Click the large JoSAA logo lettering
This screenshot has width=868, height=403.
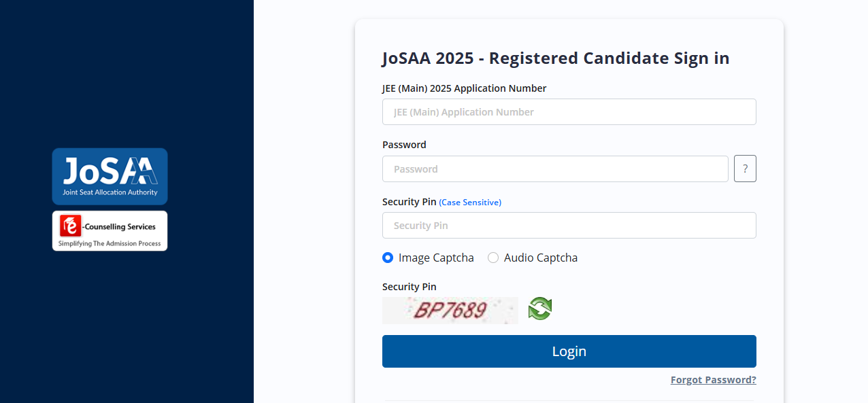(110, 171)
